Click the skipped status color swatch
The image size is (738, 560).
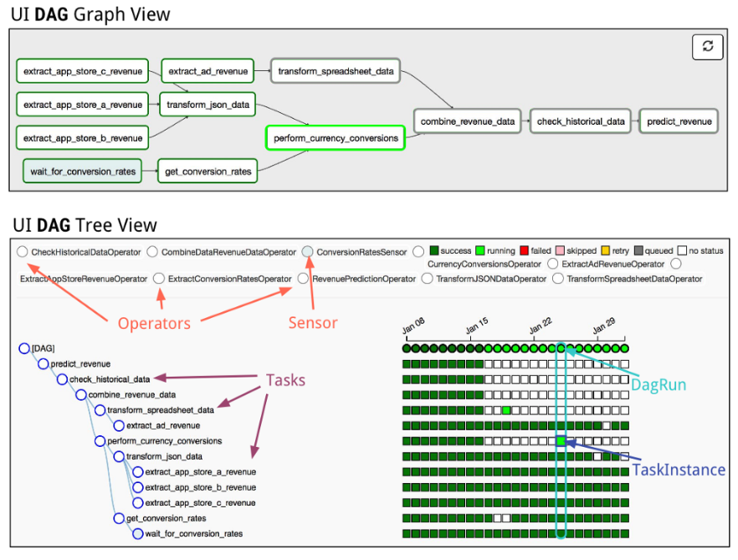pyautogui.click(x=560, y=250)
